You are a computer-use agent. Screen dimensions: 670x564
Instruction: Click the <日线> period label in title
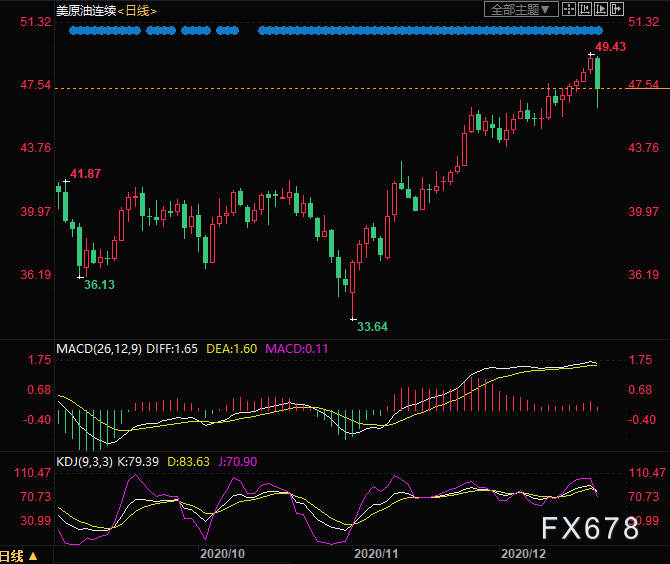[x=137, y=10]
